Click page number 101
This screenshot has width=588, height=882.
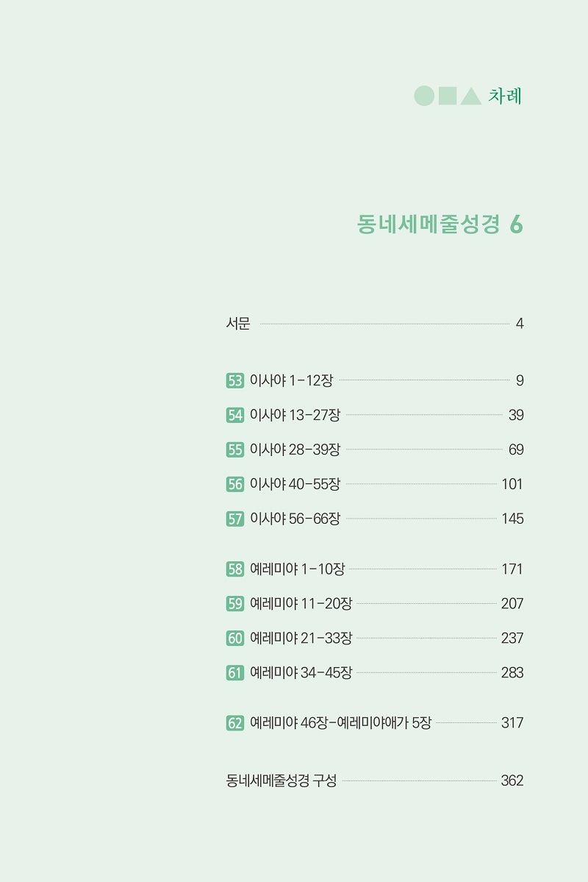click(x=512, y=484)
